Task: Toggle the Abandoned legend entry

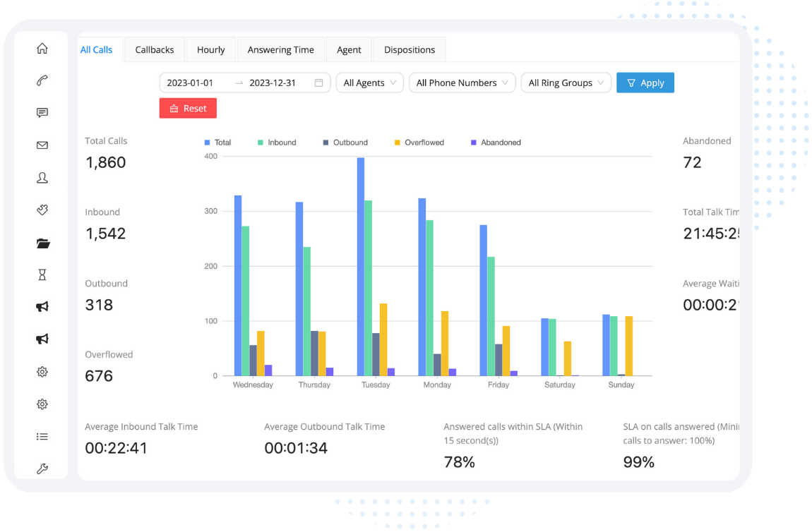Action: click(495, 143)
